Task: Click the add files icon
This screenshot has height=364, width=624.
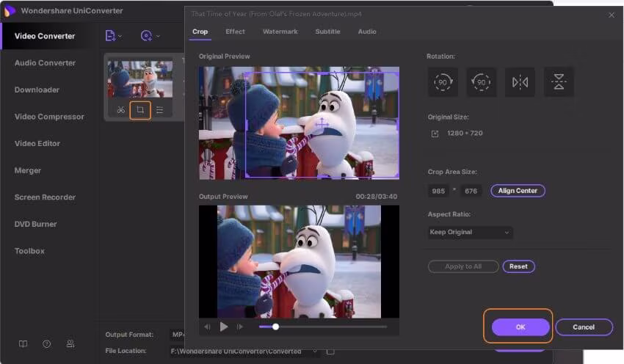Action: click(x=110, y=36)
